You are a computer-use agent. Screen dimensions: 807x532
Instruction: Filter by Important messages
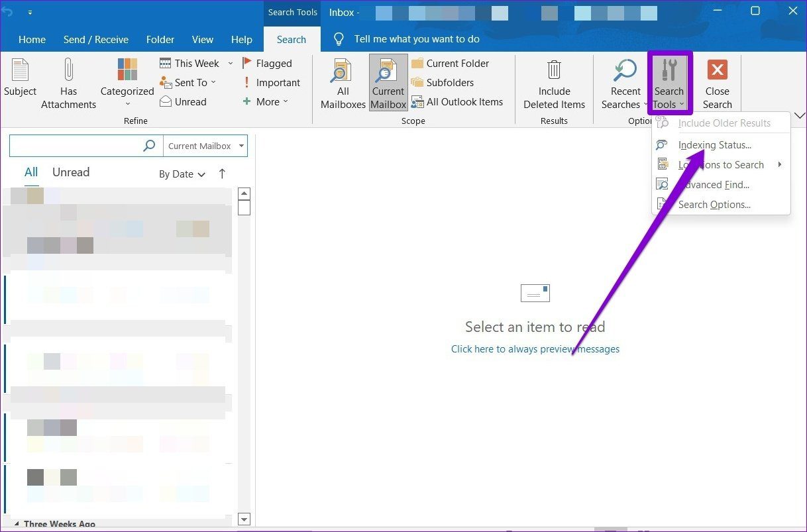pos(270,82)
